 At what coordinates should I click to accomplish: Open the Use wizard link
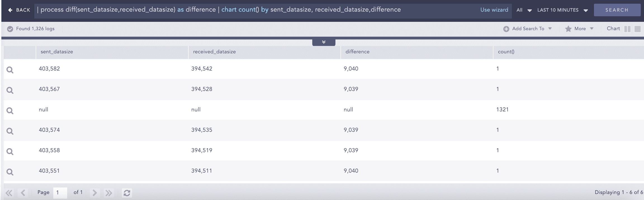pyautogui.click(x=494, y=10)
